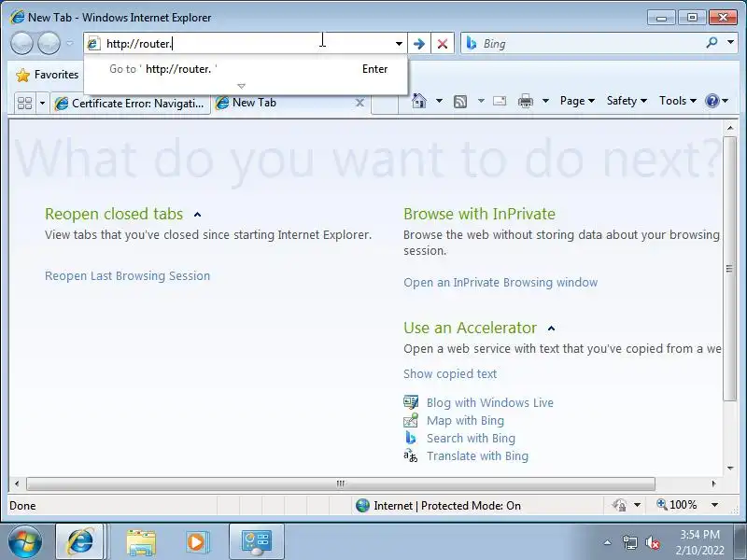Screen dimensions: 747x560
Task: Collapse the Reopen closed tabs section
Action: pyautogui.click(x=197, y=215)
